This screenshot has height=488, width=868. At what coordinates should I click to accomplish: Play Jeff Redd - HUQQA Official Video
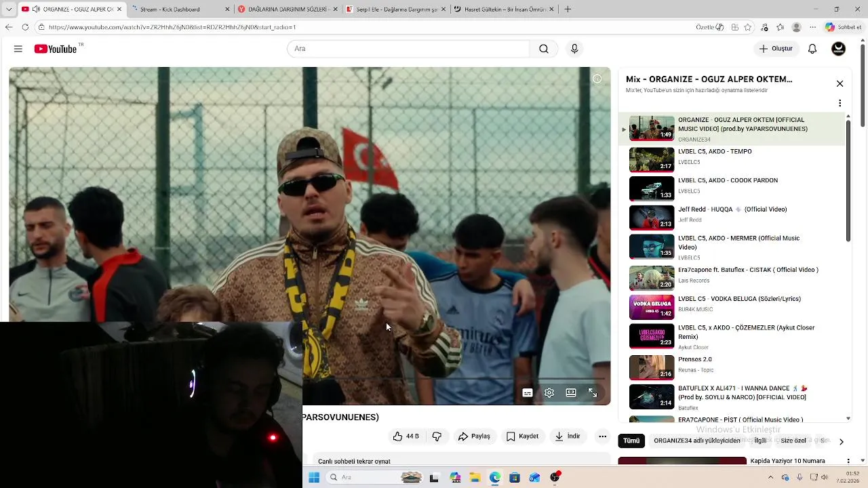click(733, 217)
